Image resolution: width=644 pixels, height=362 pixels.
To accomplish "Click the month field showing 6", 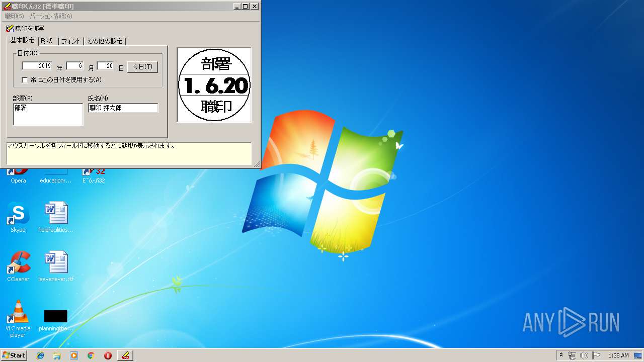I will (x=74, y=66).
